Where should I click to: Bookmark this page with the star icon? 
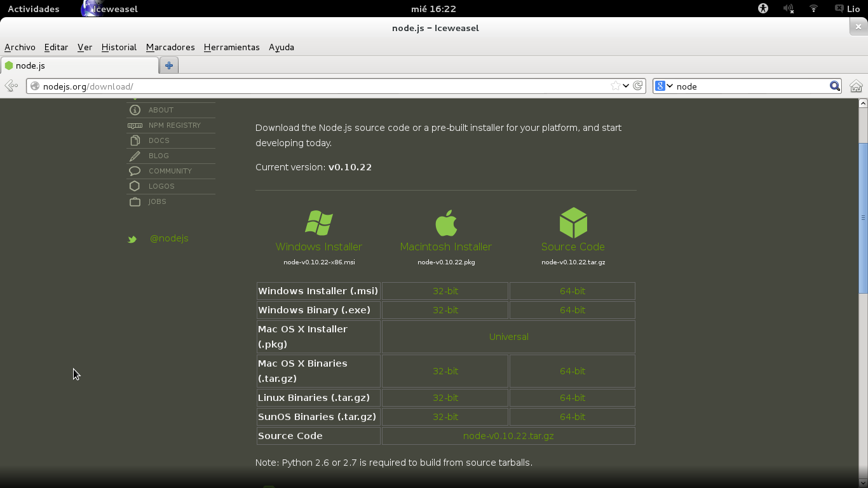click(615, 86)
